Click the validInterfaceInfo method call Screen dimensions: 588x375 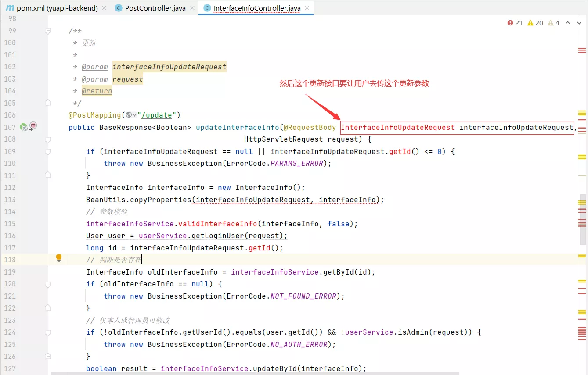[x=217, y=224]
